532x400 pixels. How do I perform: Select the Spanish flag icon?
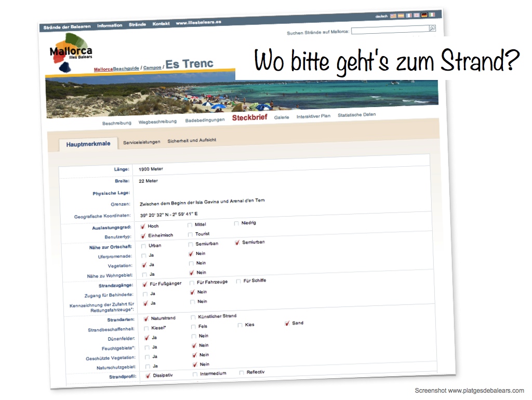click(x=401, y=16)
